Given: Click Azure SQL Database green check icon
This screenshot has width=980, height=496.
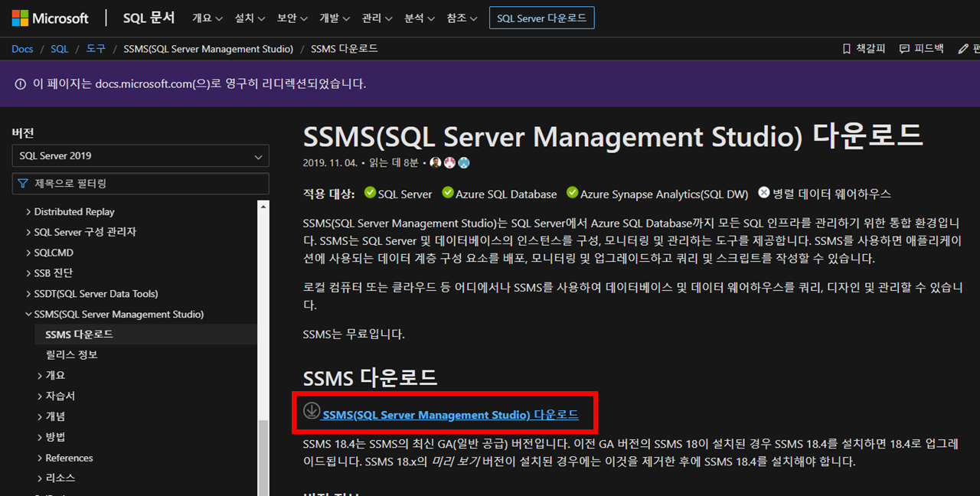Looking at the screenshot, I should click(x=448, y=193).
